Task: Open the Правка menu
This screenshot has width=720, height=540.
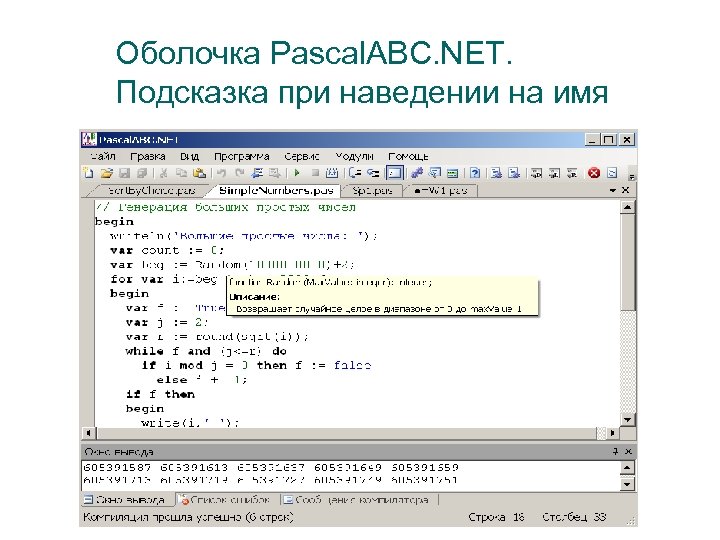Action: click(x=148, y=157)
